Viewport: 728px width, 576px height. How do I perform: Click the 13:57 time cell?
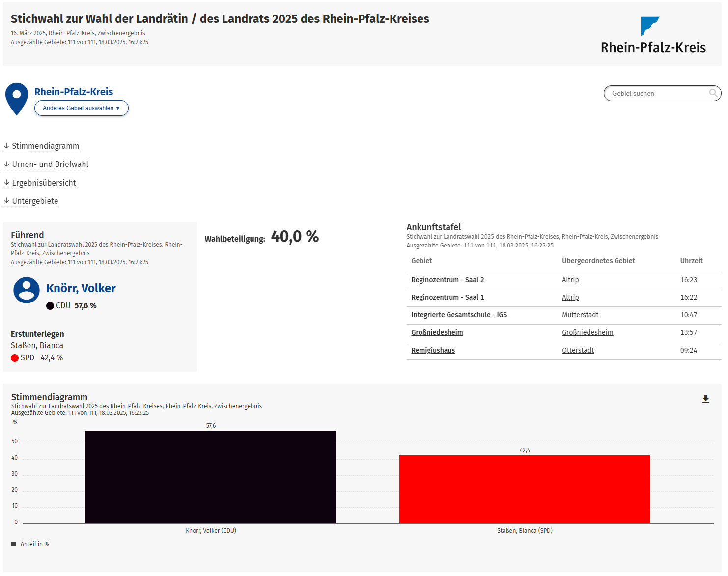[x=688, y=332]
